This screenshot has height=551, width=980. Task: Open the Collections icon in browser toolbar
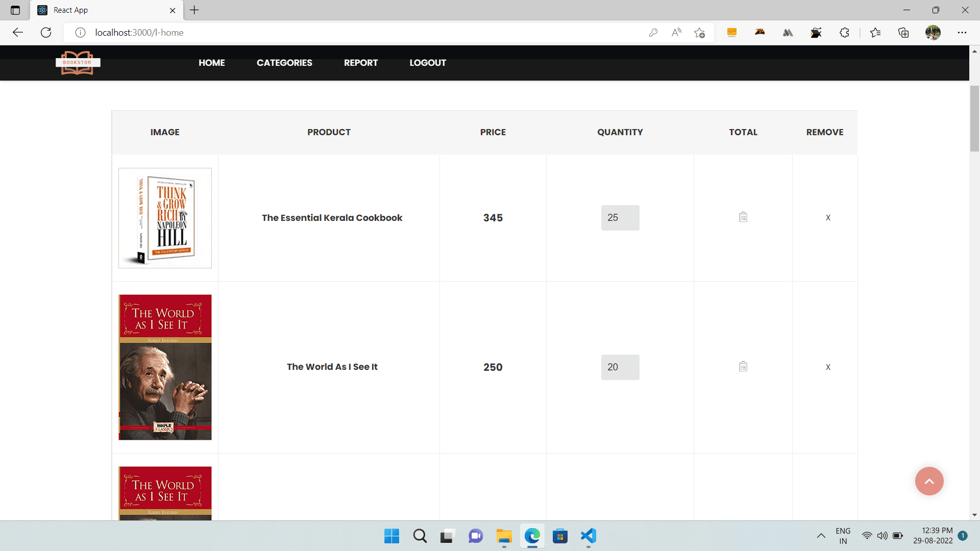point(903,33)
